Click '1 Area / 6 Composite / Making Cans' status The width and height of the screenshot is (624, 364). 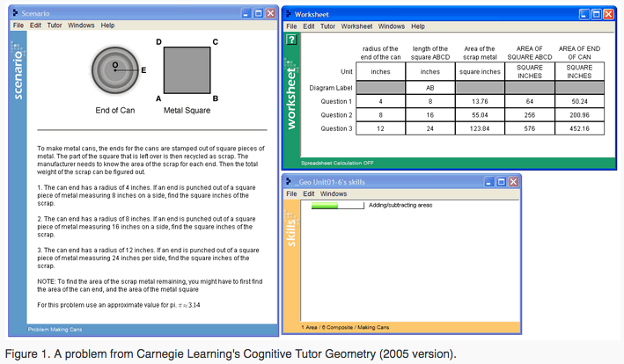(x=345, y=327)
